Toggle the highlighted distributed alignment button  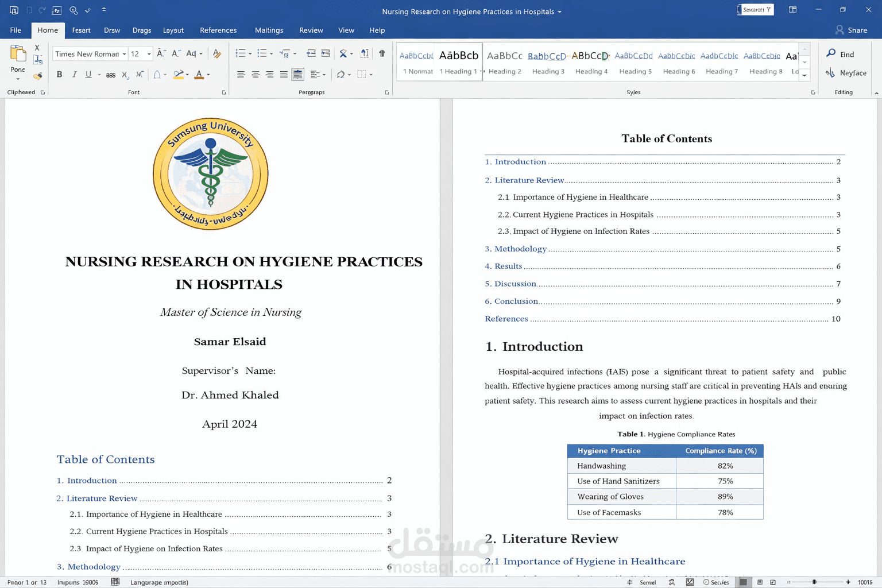[297, 74]
